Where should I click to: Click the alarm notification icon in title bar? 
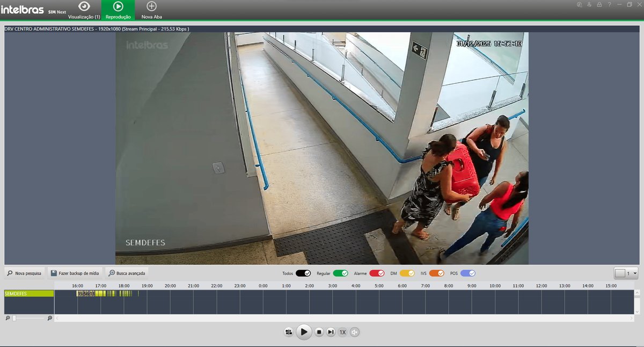(x=579, y=4)
